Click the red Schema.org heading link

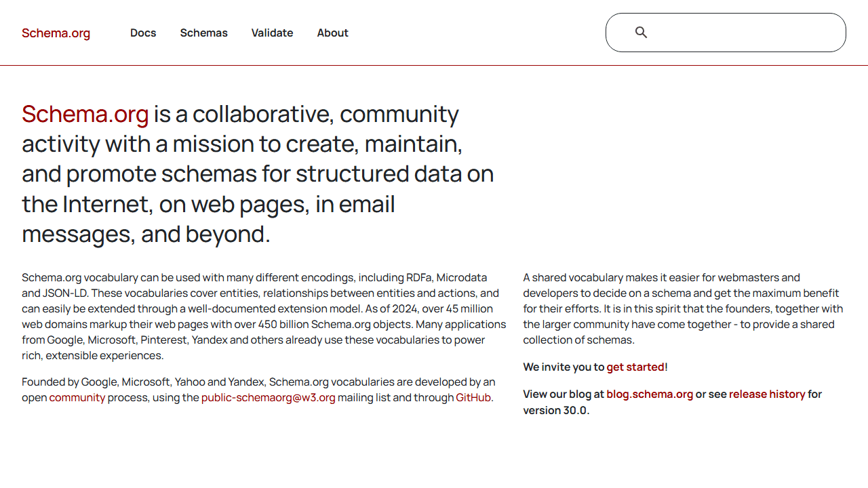coord(85,114)
